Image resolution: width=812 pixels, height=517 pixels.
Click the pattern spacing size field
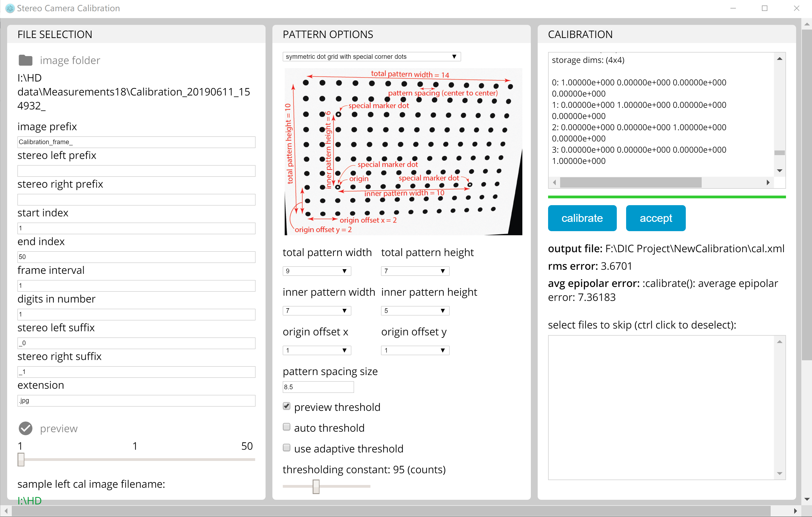coord(318,387)
